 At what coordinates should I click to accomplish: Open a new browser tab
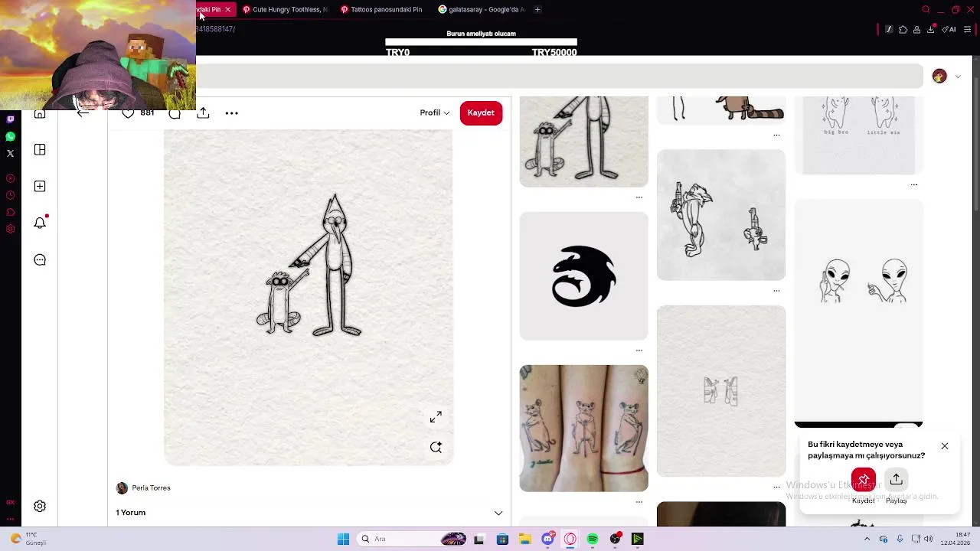click(x=537, y=10)
